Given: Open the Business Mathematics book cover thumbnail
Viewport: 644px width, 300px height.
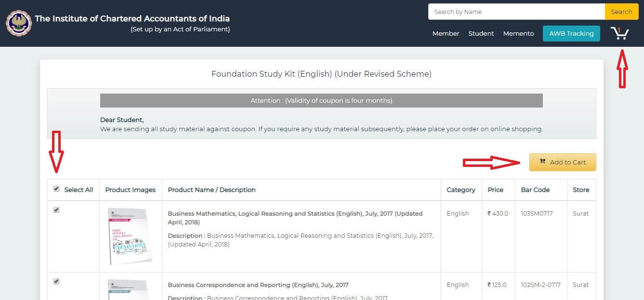Looking at the screenshot, I should pyautogui.click(x=131, y=236).
